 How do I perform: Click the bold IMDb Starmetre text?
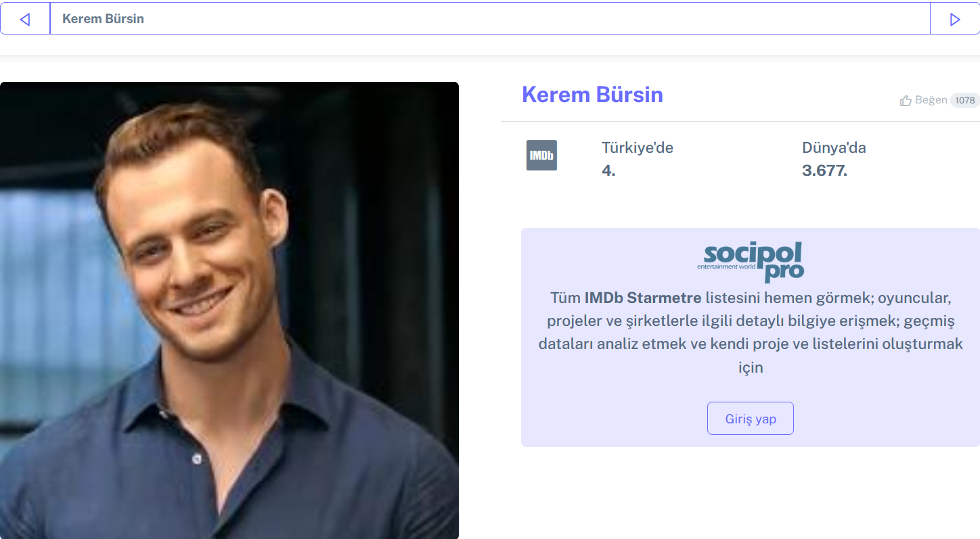(643, 298)
